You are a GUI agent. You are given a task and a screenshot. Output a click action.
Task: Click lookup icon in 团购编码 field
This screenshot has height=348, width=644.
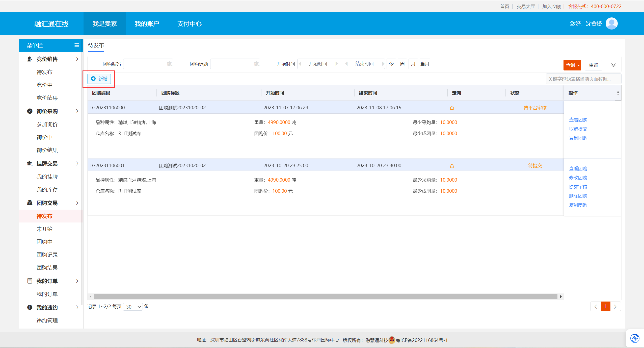tap(170, 64)
